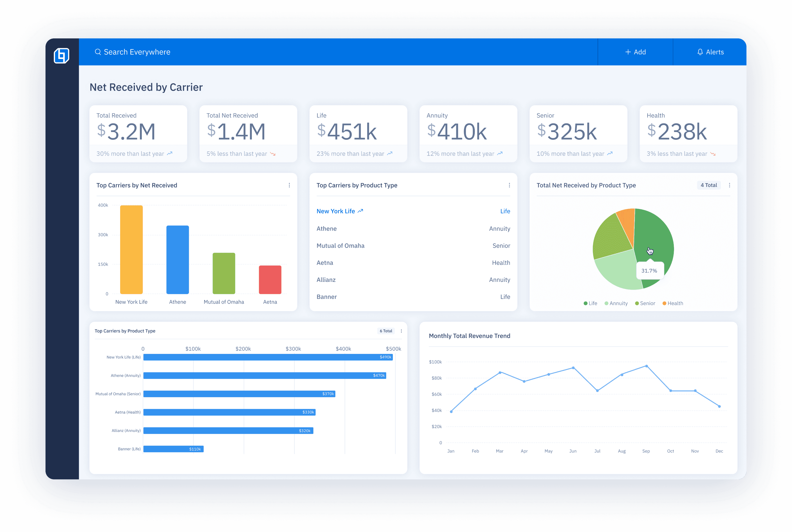
Task: Open options menu on Top Carriers by Net Received
Action: click(289, 185)
